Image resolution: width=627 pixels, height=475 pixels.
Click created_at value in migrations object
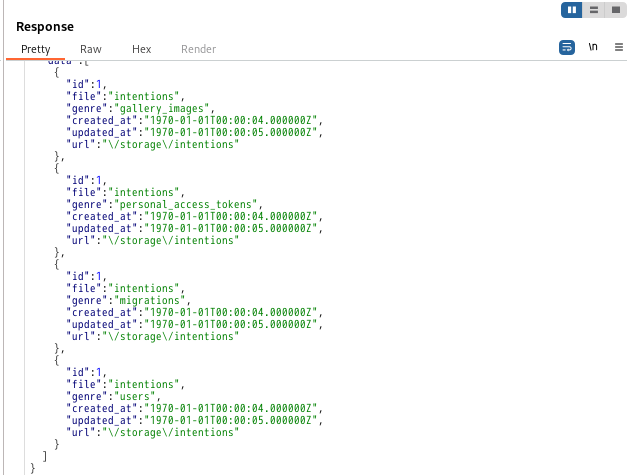click(231, 313)
